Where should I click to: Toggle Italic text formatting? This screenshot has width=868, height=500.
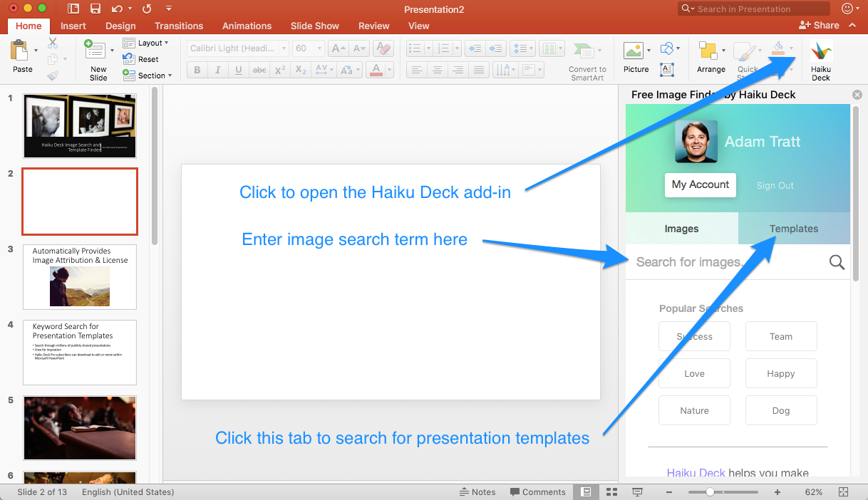tap(218, 70)
